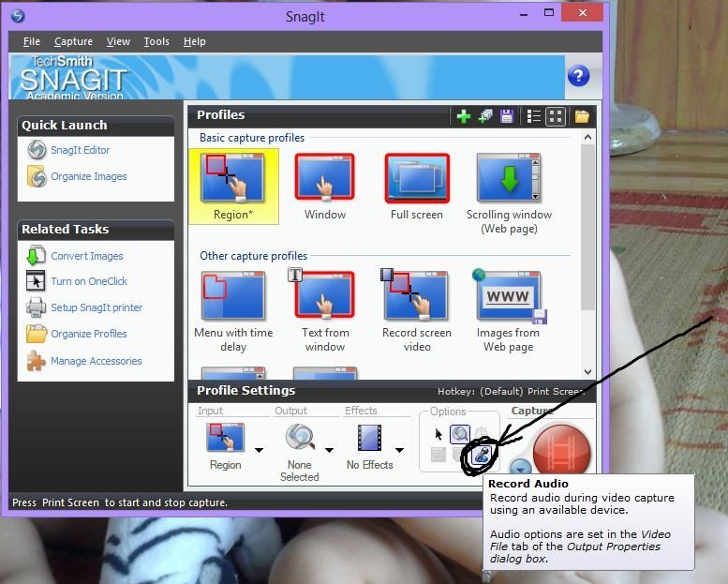Expand the Input dropdown arrow
Screen dimensions: 728x584
point(260,450)
